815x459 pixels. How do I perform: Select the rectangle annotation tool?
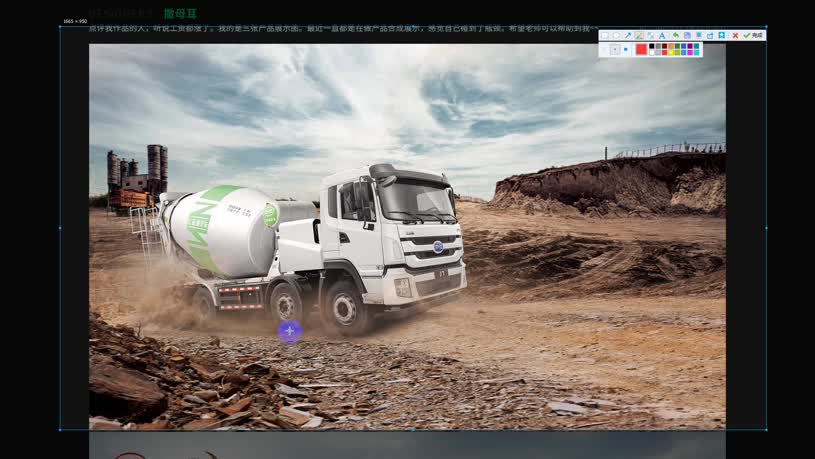(x=604, y=35)
